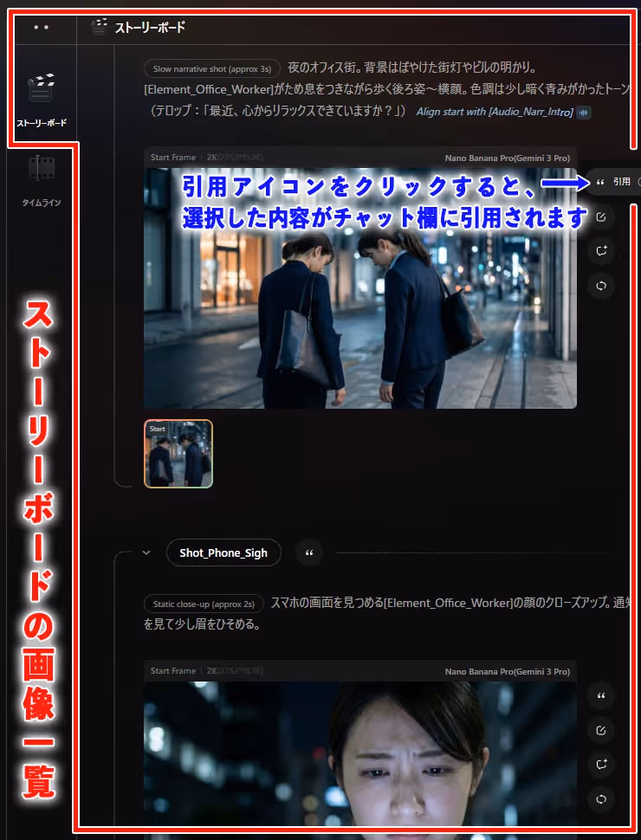Click the 引用 quote icon for the street image
The width and height of the screenshot is (641, 840).
click(601, 182)
